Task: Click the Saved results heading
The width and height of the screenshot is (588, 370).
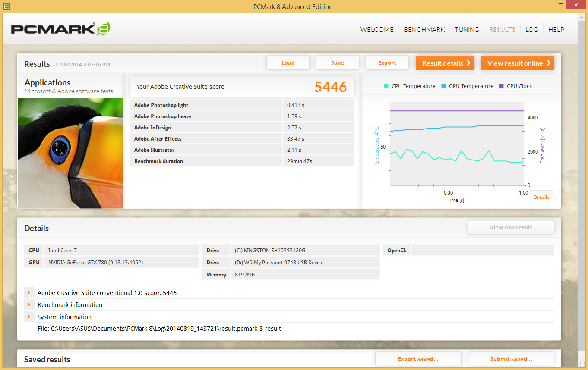Action: point(47,359)
